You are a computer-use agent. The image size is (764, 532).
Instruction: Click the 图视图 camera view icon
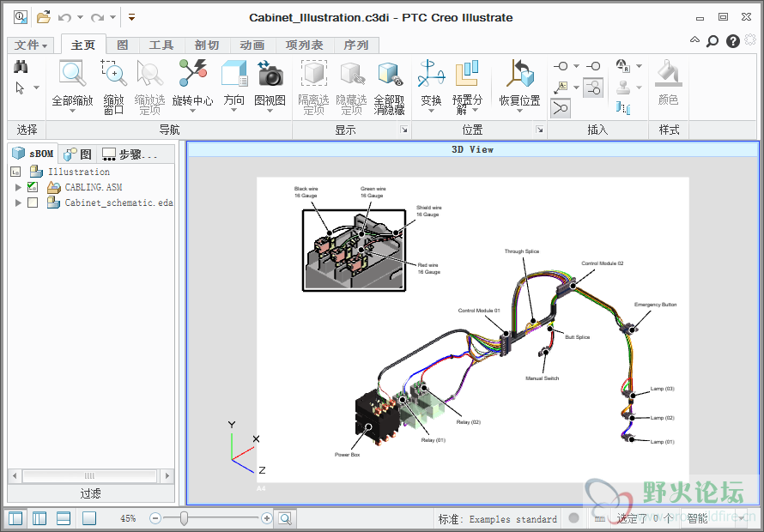[x=270, y=73]
